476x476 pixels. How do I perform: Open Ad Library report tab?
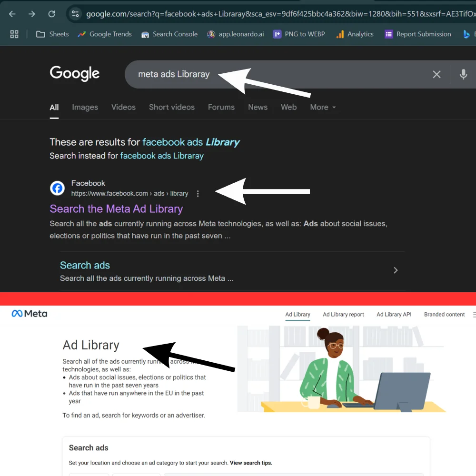pos(343,315)
